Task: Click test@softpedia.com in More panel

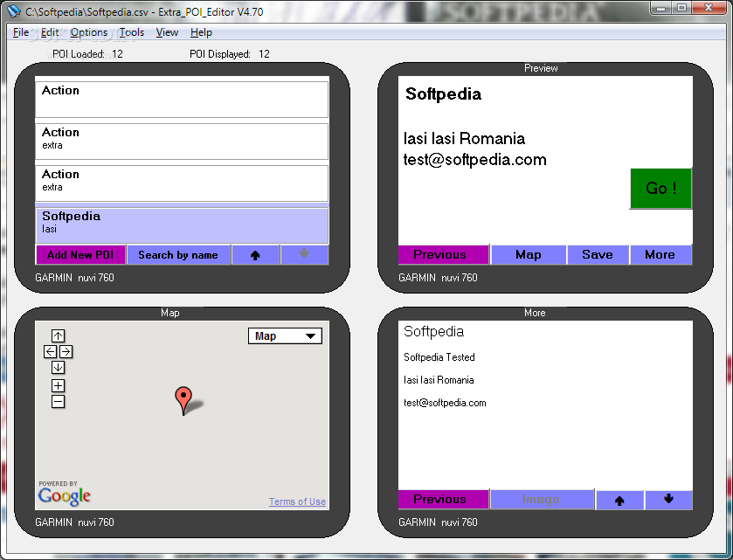Action: tap(445, 403)
